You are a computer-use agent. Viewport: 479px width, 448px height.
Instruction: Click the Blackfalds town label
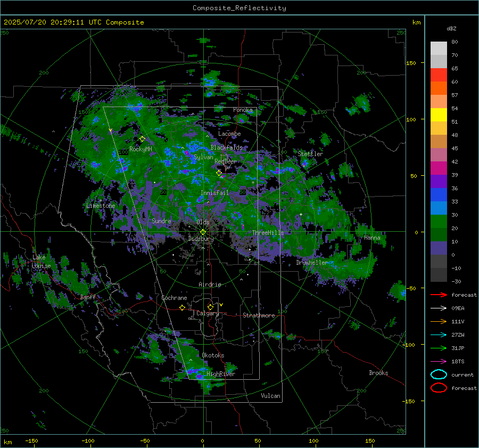coord(226,148)
